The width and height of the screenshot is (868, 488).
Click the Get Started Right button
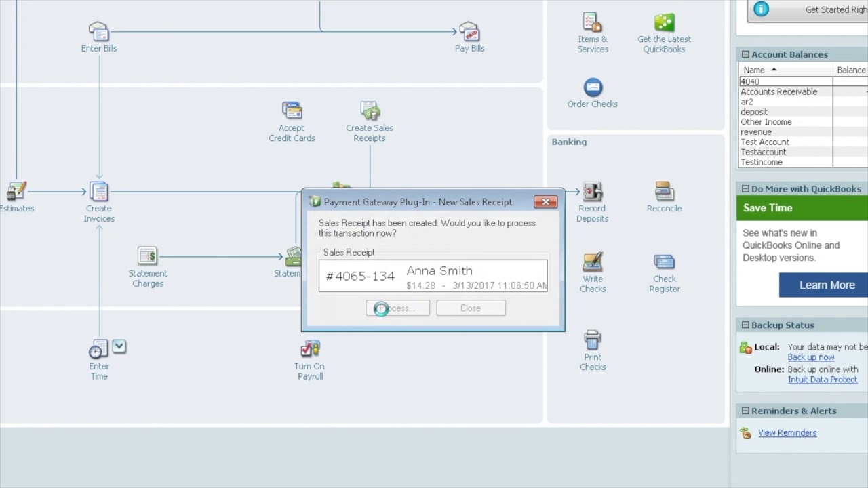coord(808,10)
